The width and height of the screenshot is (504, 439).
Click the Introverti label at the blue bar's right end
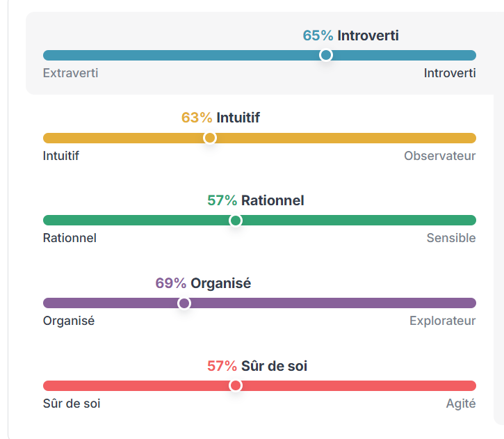click(x=450, y=73)
